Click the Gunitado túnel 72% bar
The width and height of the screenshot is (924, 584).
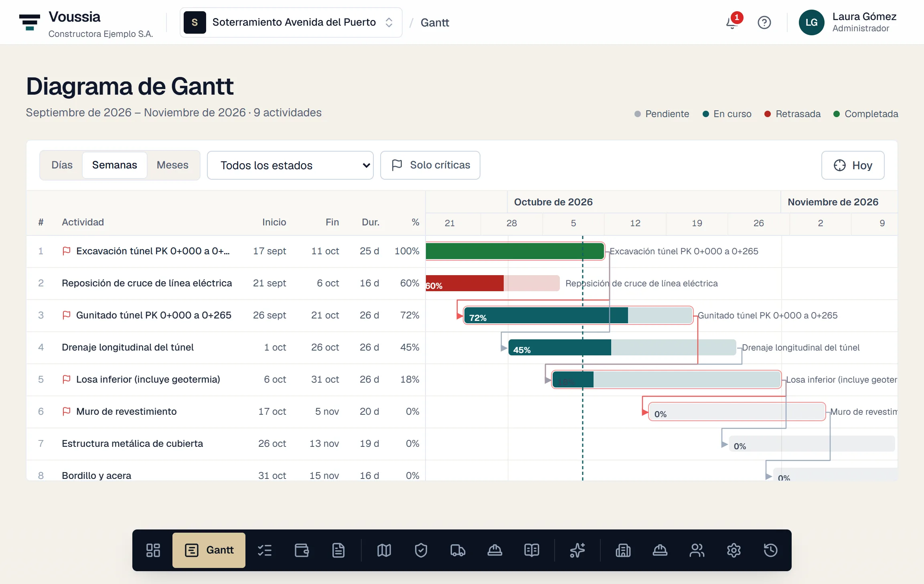(578, 315)
